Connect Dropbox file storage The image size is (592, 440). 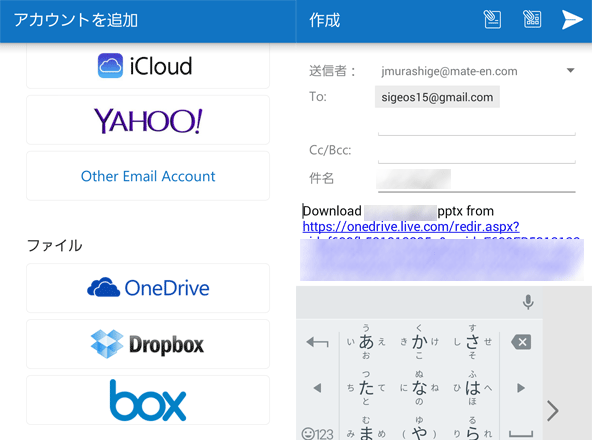(148, 344)
